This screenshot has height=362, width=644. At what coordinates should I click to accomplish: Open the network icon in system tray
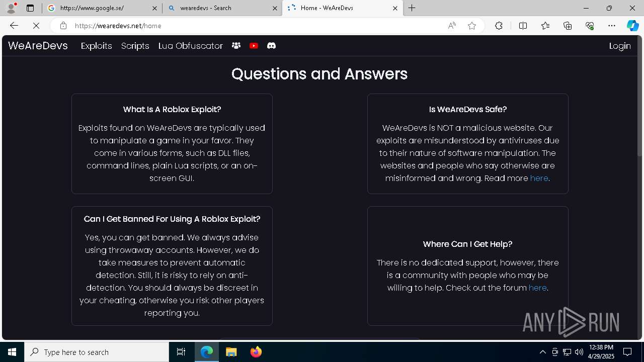567,352
